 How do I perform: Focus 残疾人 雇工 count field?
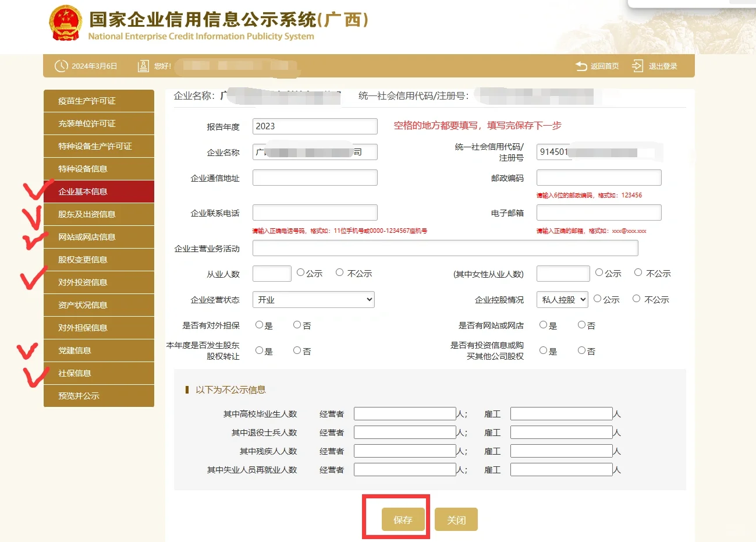click(x=562, y=451)
